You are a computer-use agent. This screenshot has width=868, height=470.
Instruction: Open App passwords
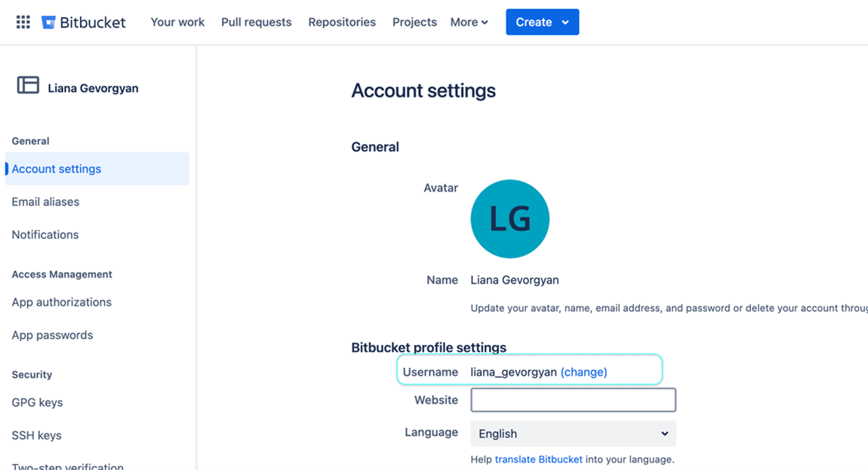point(53,336)
